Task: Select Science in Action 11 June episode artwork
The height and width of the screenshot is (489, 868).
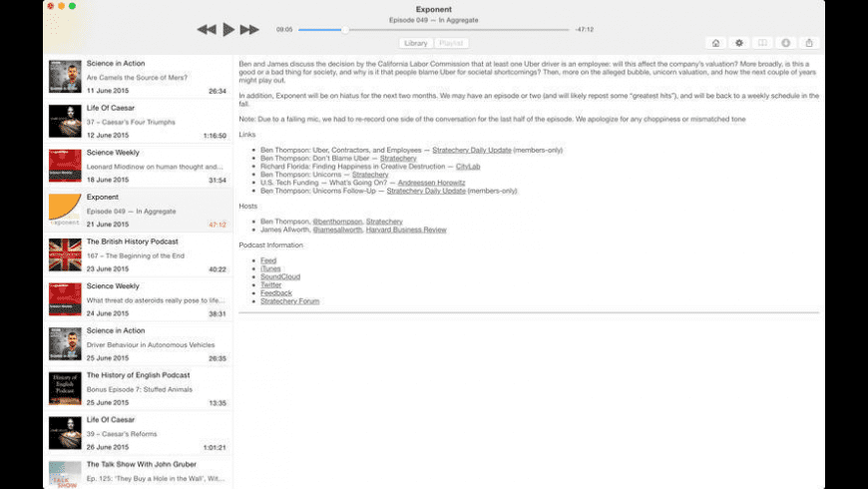Action: tap(65, 77)
